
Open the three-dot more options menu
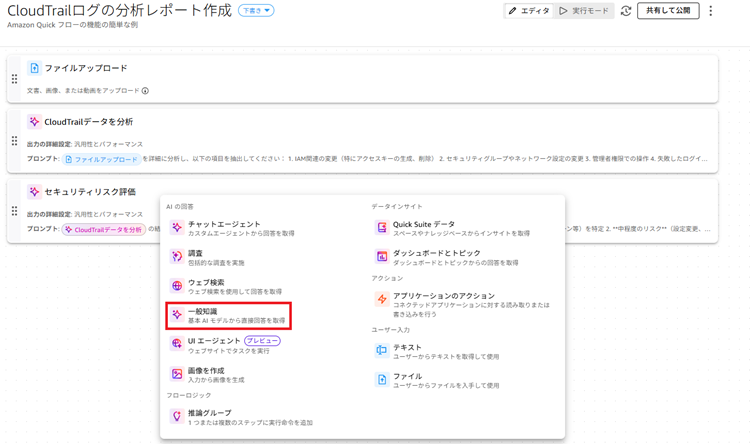coord(711,11)
